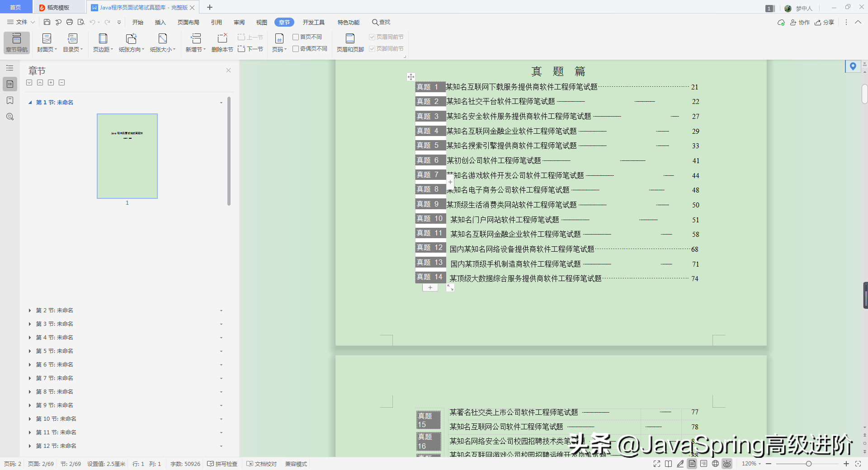Click the print preview icon
This screenshot has height=470, width=868.
[81, 22]
